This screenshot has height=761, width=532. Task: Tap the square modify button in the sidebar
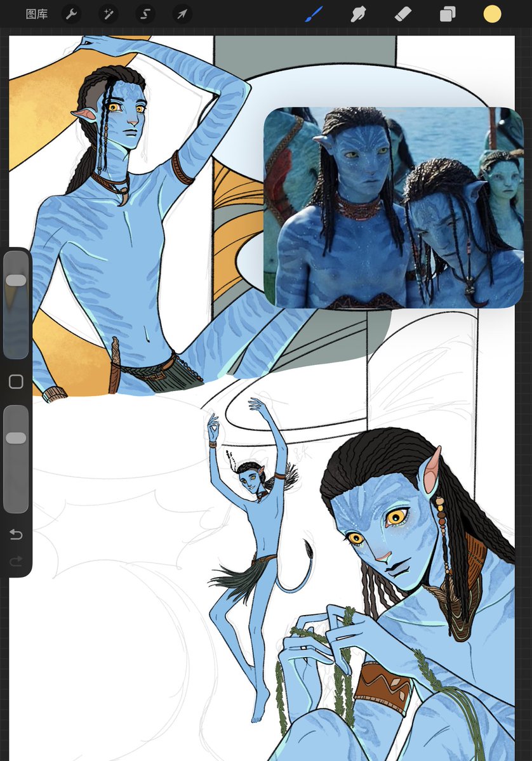[x=16, y=381]
